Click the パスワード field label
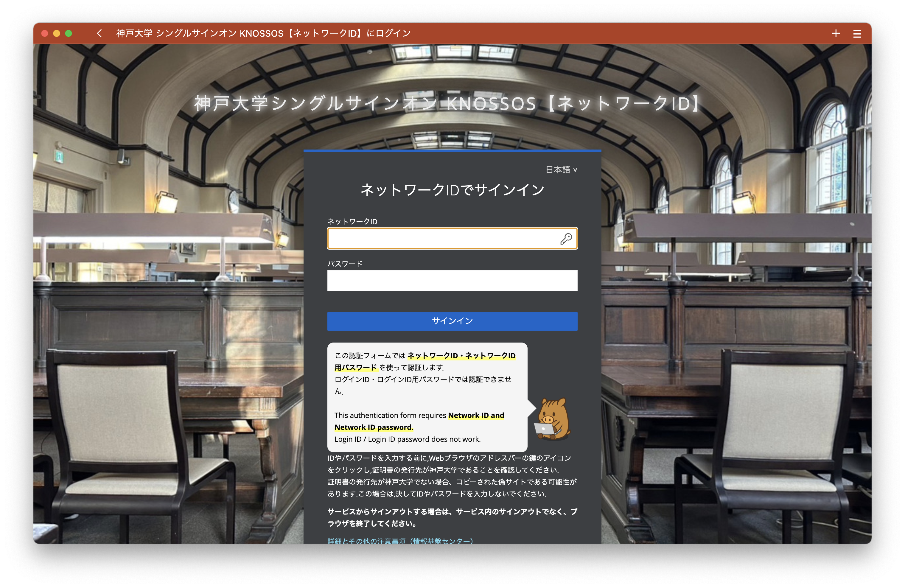905x588 pixels. coord(345,264)
